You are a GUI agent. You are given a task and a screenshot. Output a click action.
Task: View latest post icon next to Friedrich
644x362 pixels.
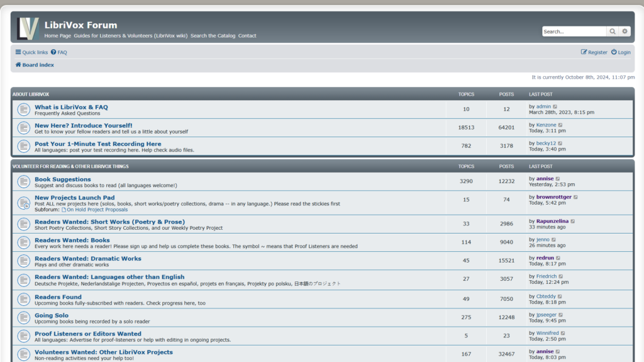pyautogui.click(x=561, y=276)
